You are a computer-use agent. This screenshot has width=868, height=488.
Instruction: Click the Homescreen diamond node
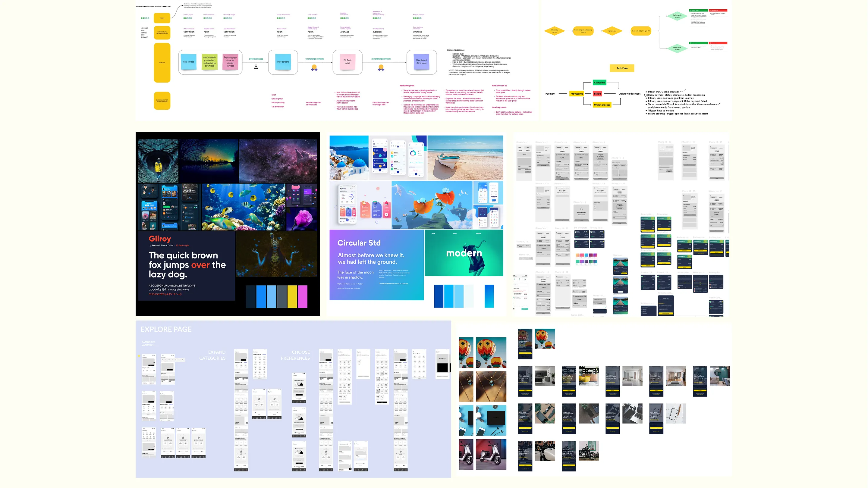(x=612, y=31)
